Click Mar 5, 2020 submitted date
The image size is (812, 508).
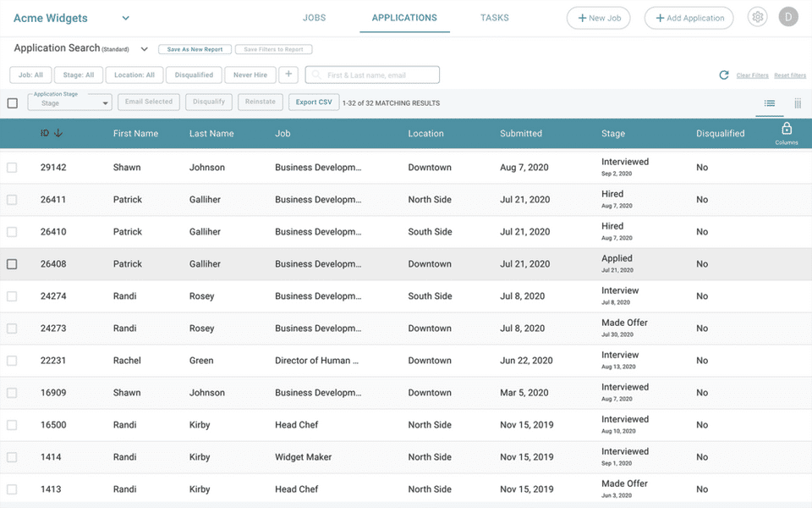click(x=524, y=392)
